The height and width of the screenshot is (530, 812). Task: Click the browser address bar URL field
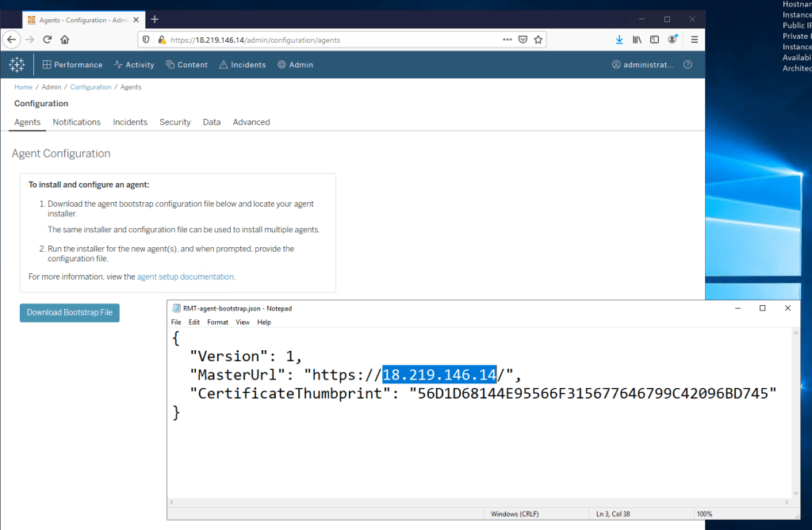(x=317, y=39)
